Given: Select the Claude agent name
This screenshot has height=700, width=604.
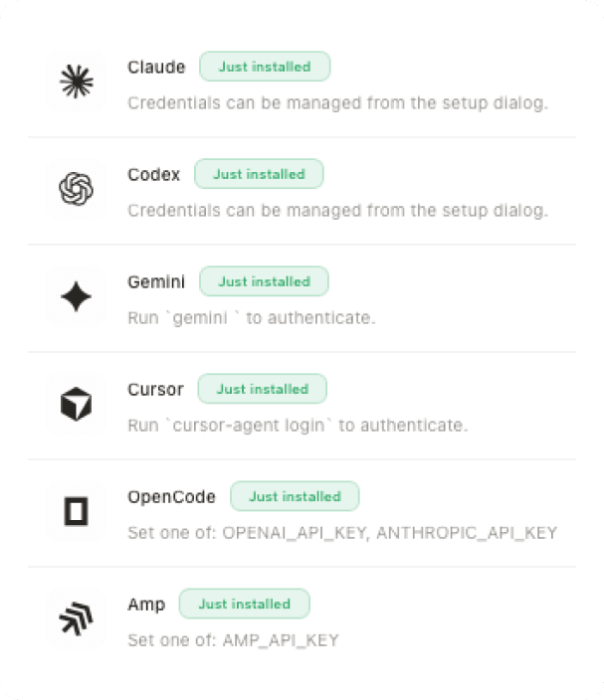Looking at the screenshot, I should 156,68.
